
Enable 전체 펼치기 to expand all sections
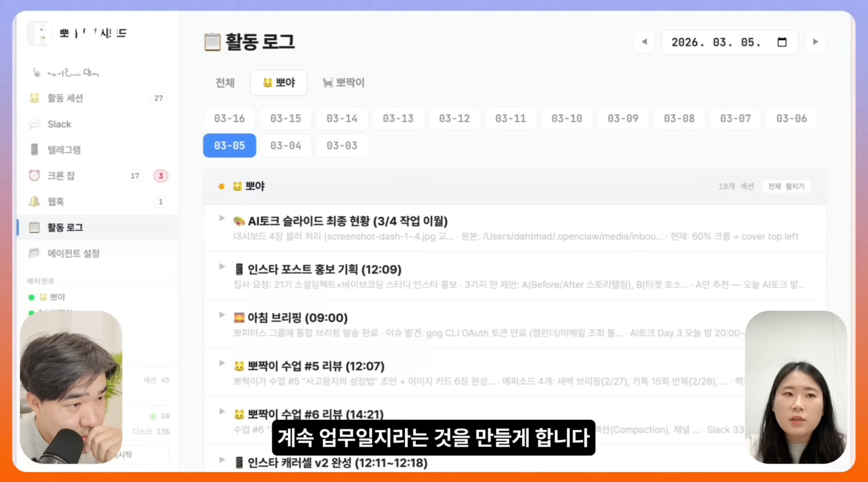pyautogui.click(x=786, y=186)
